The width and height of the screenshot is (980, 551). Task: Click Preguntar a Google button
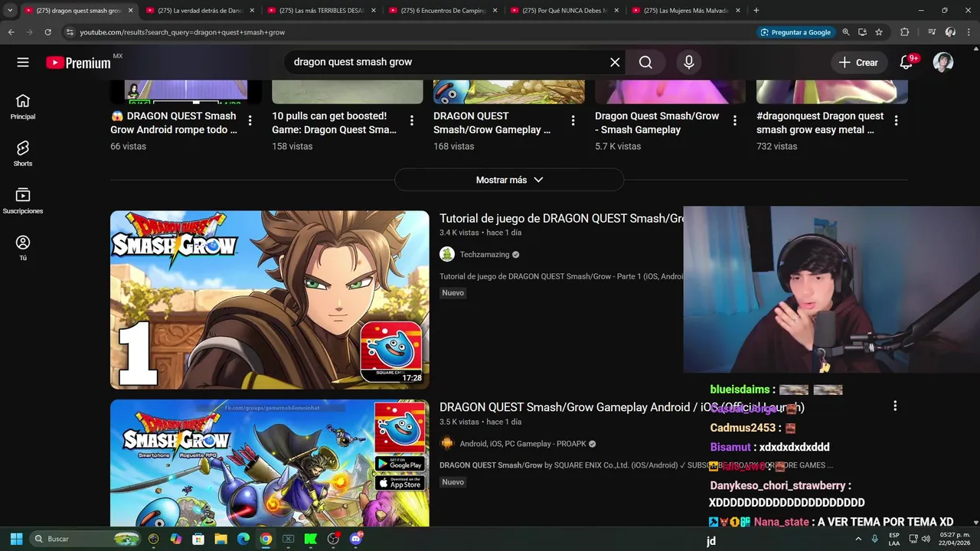[x=795, y=32]
